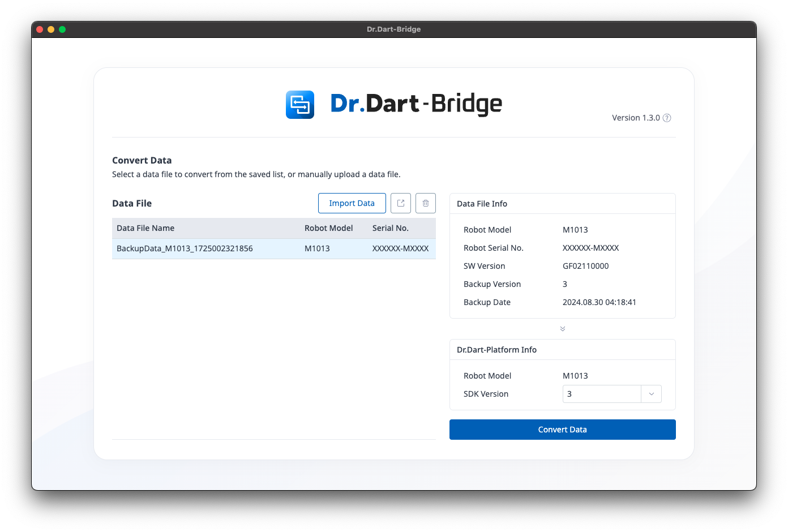Image resolution: width=788 pixels, height=532 pixels.
Task: Click the Serial No. column header
Action: (390, 228)
